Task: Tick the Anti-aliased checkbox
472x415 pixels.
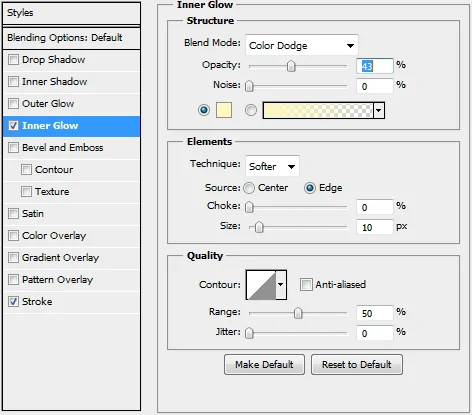Action: pos(306,285)
